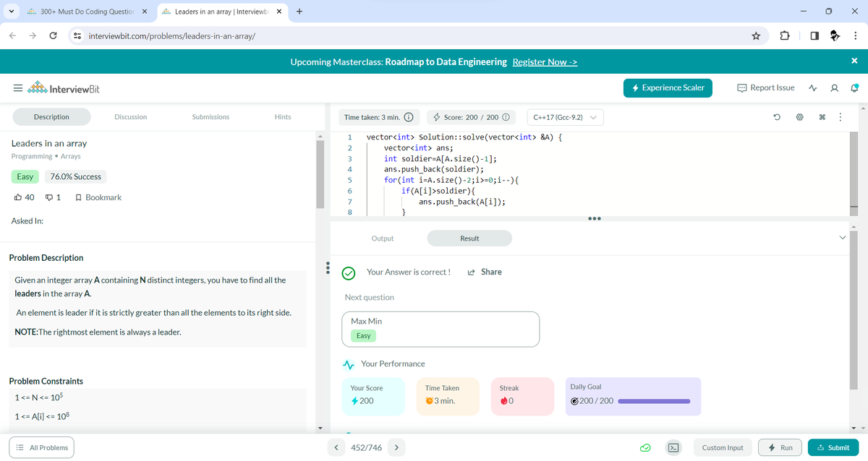Click the Submit button
Image resolution: width=868 pixels, height=461 pixels.
[x=833, y=448]
